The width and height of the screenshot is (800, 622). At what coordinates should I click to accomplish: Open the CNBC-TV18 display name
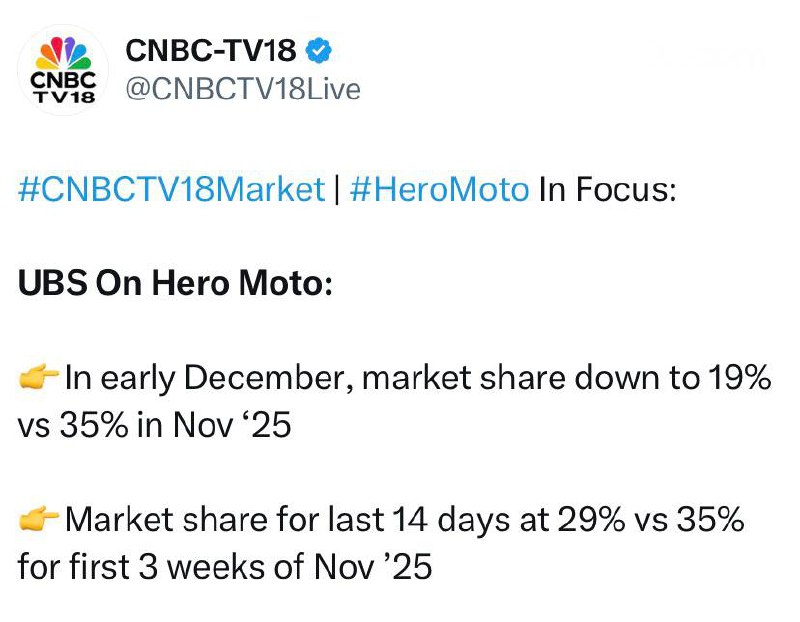click(x=210, y=48)
